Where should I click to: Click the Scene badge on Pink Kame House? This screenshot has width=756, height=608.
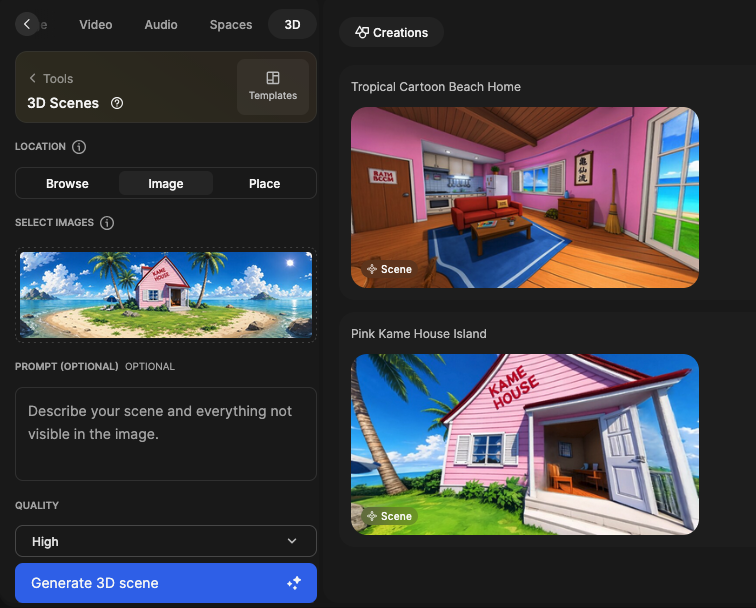pos(390,516)
